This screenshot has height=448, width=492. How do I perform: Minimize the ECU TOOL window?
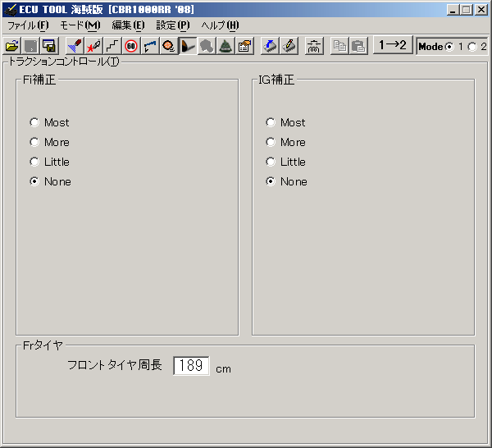tap(453, 10)
